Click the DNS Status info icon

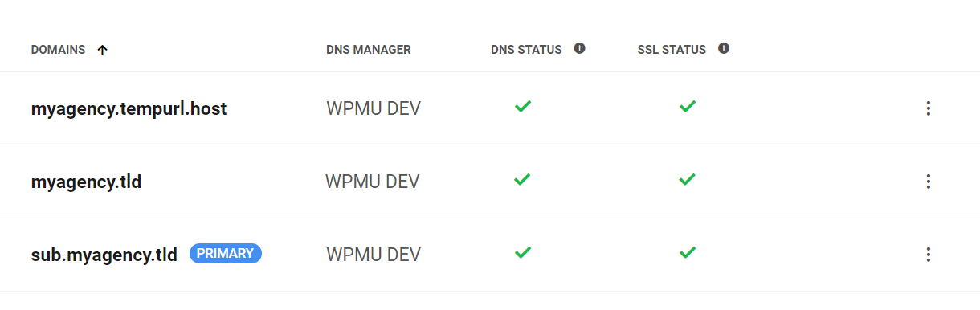[x=579, y=48]
